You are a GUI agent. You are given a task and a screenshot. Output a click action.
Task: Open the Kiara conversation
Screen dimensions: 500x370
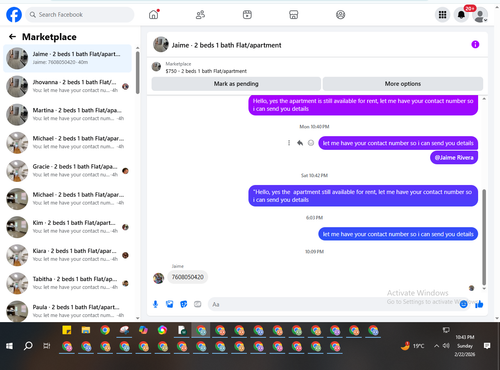click(x=68, y=255)
